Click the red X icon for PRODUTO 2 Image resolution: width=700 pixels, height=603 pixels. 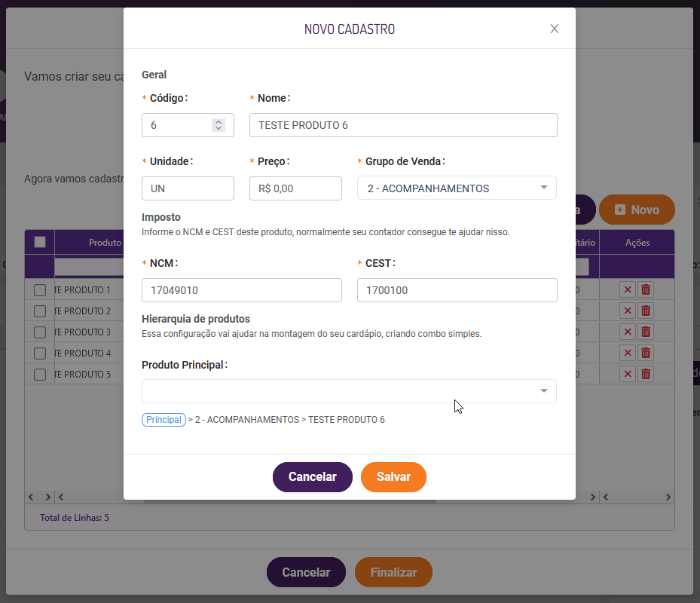point(627,311)
